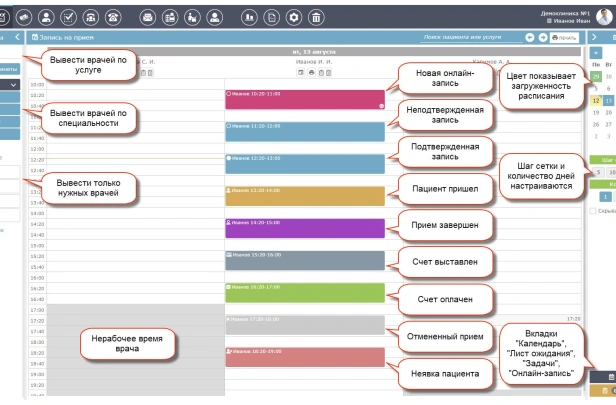616x405 pixels.
Task: Click the envelope messages icon
Action: 147,17
